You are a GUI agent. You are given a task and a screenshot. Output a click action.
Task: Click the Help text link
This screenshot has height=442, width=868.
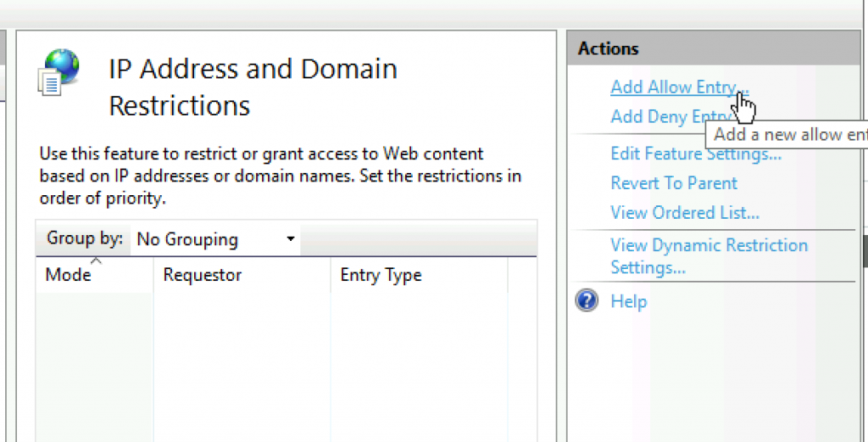(x=628, y=301)
